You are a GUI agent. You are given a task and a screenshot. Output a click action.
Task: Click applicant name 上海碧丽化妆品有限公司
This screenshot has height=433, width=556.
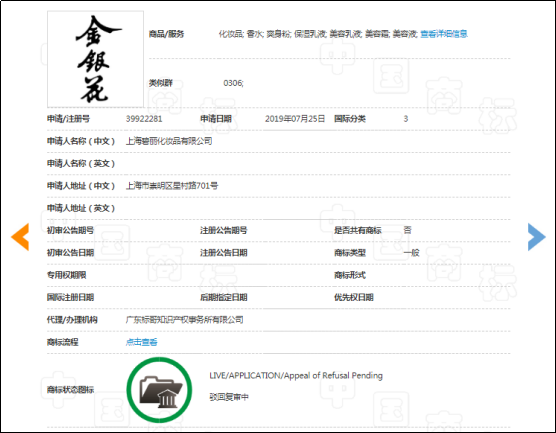click(x=169, y=141)
